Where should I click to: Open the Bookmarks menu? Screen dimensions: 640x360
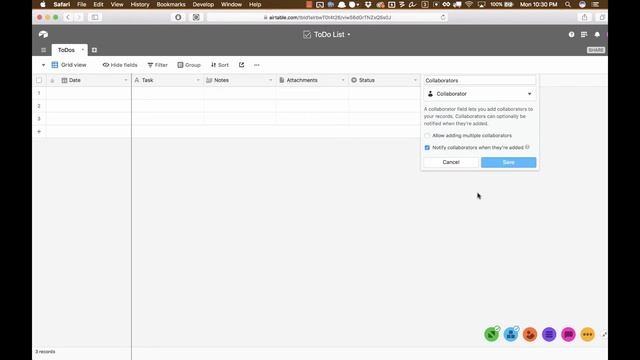point(171,4)
